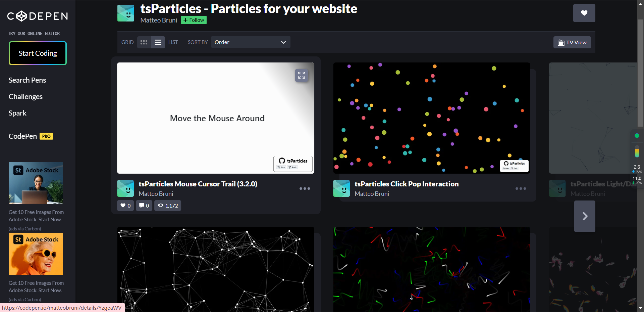The width and height of the screenshot is (644, 312).
Task: Love this collection with the heart button
Action: (x=584, y=13)
